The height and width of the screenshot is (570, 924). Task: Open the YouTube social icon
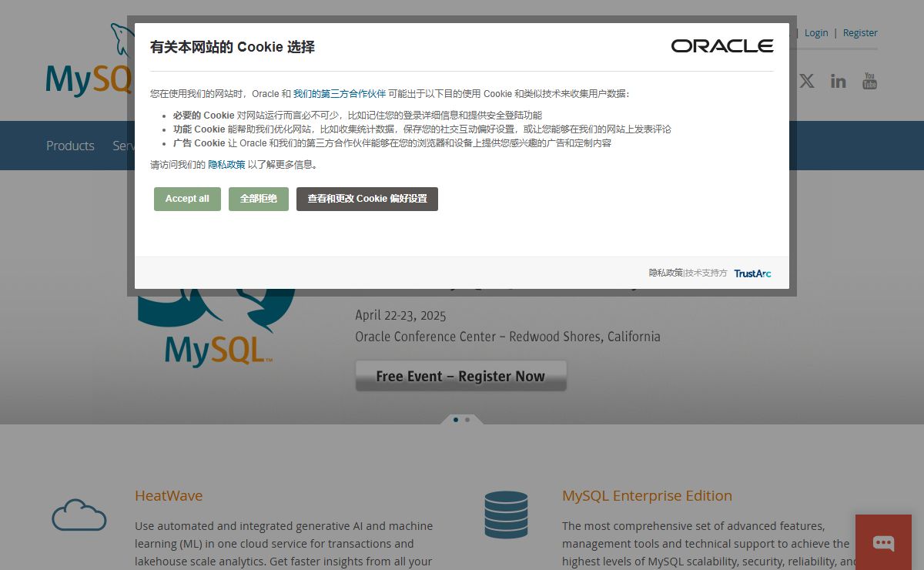869,81
